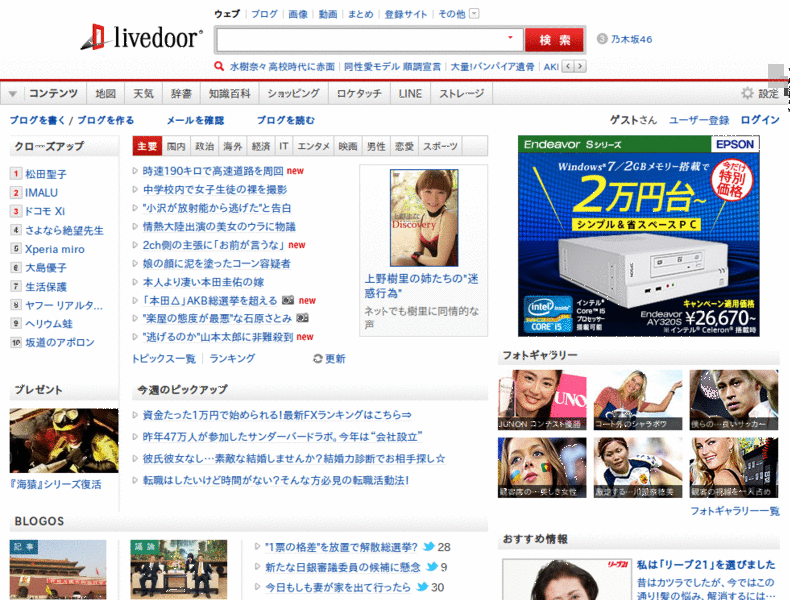Open the 私は「リーブ21」を選びました link
Image resolution: width=800 pixels, height=600 pixels.
pos(706,565)
